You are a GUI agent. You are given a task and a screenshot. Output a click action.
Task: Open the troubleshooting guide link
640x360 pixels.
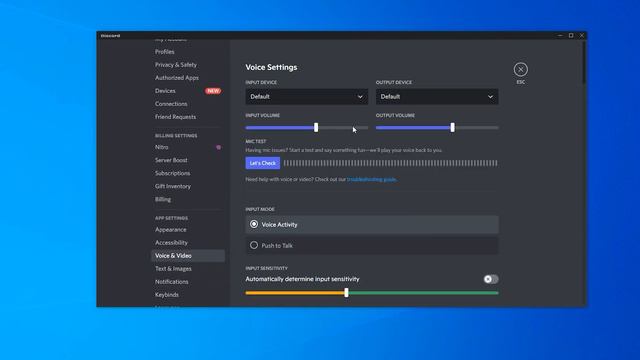[x=371, y=180]
